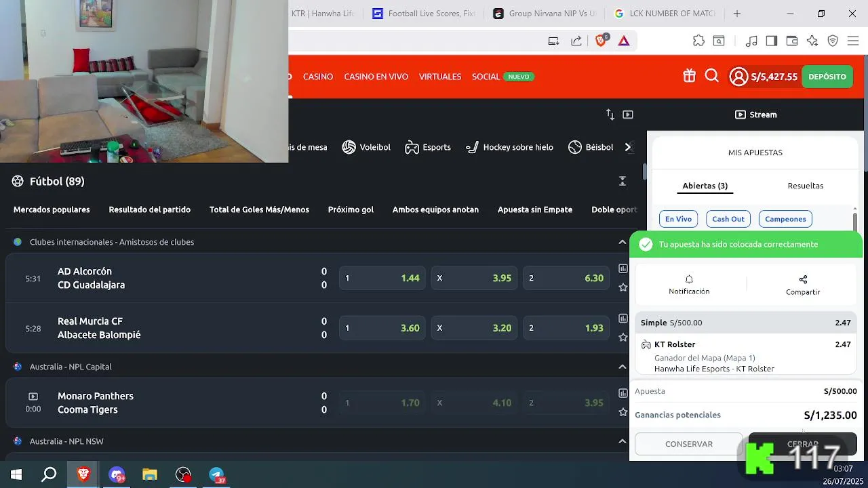
Task: Select Total de Goles Más/Menos tab
Action: (x=259, y=209)
